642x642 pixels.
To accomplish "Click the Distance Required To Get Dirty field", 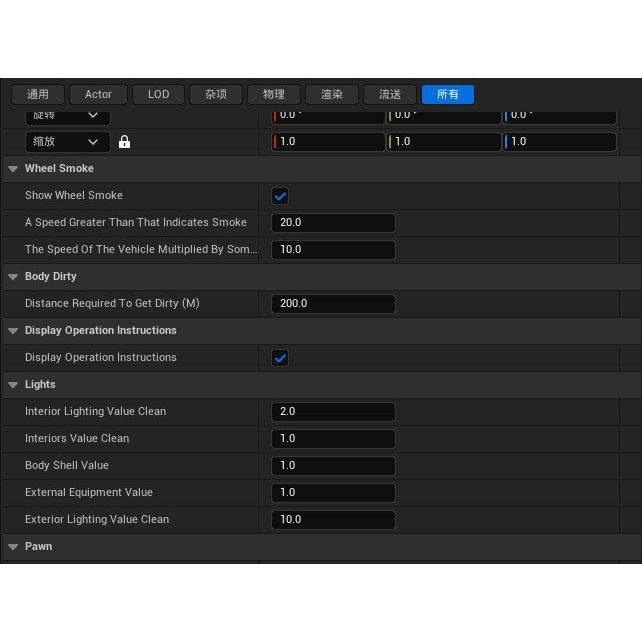I will 333,304.
